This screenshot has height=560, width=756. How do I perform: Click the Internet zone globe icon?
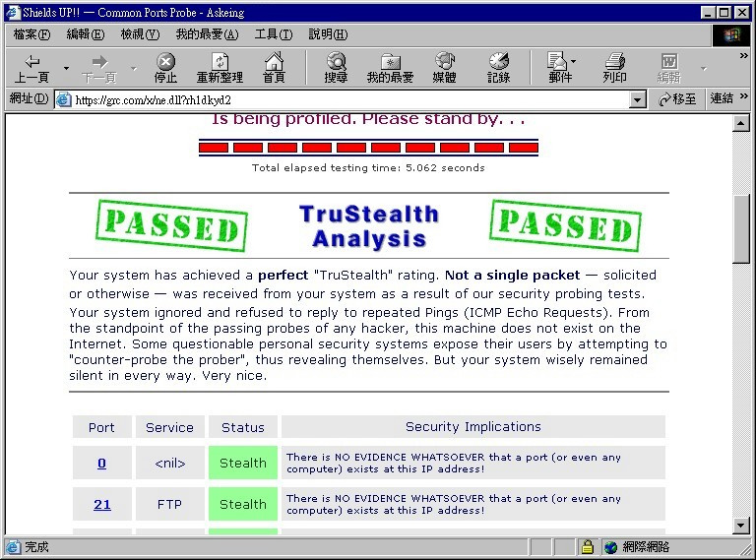(x=611, y=547)
